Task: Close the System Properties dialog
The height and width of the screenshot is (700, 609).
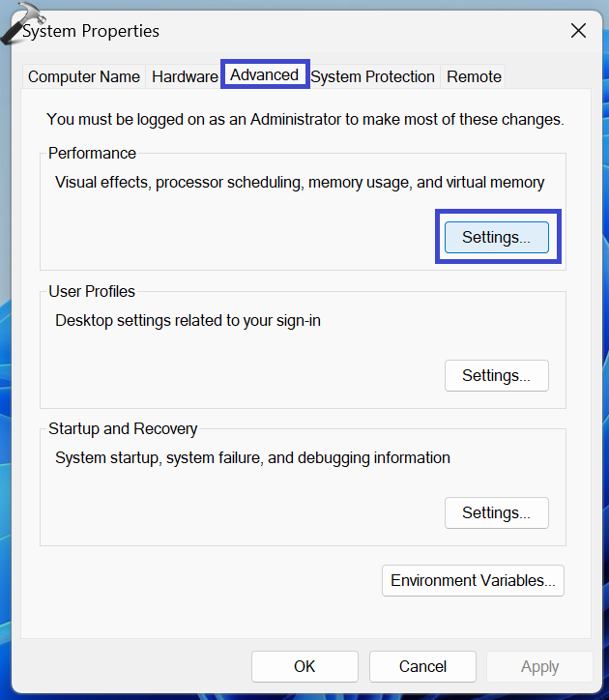Action: pyautogui.click(x=578, y=31)
